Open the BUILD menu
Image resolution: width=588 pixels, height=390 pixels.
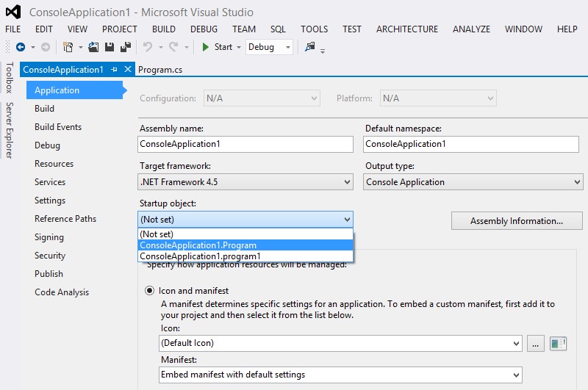(x=164, y=29)
